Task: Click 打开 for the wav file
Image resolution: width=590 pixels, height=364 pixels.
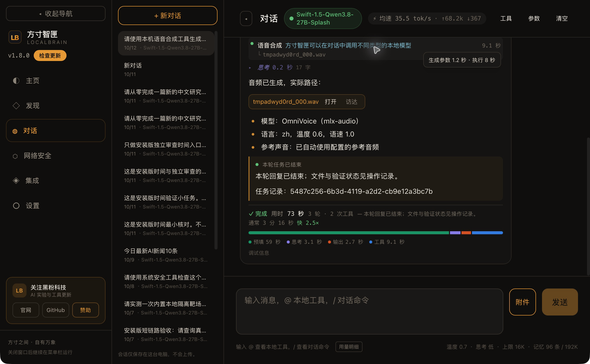Action: 330,102
